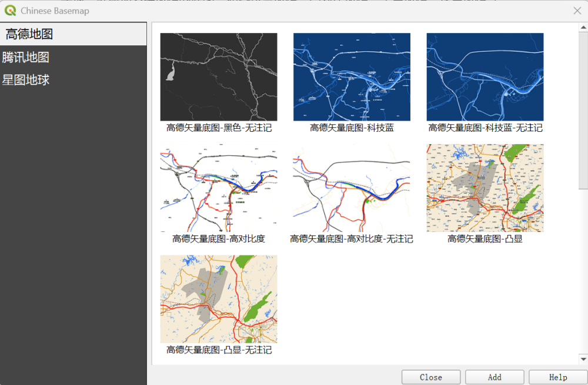Click the 高德矢量底图-科技蓝-无注记 caption
Image resolution: width=588 pixels, height=385 pixels.
coord(485,128)
